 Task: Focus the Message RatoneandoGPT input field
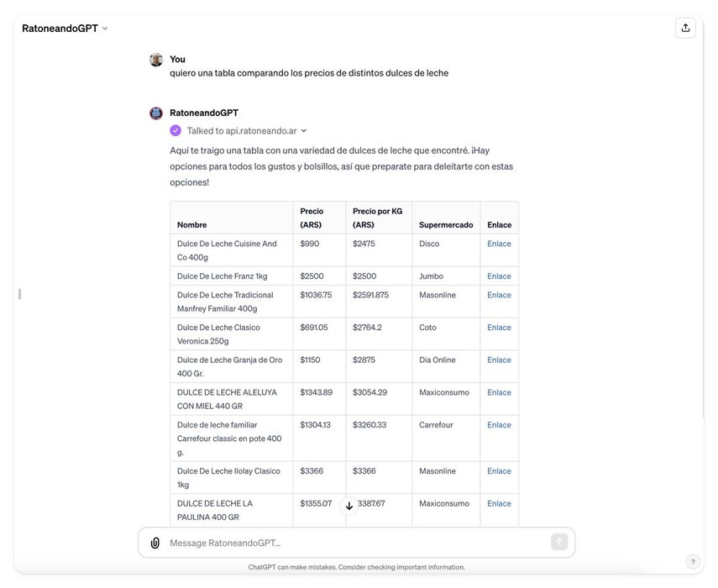(x=353, y=543)
